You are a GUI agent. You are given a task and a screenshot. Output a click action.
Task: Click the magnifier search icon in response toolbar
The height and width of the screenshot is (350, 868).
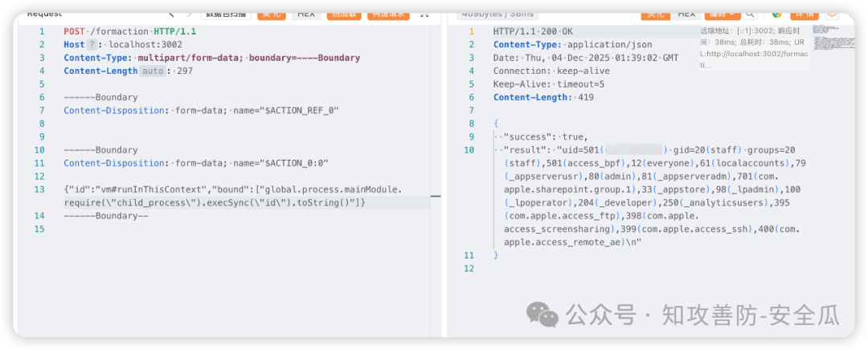coord(750,14)
